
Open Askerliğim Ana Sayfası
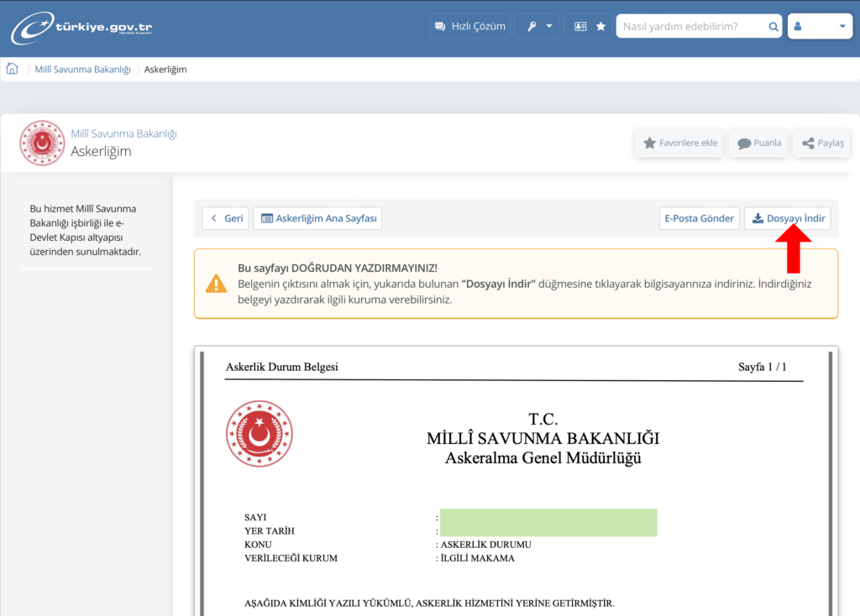pos(317,218)
